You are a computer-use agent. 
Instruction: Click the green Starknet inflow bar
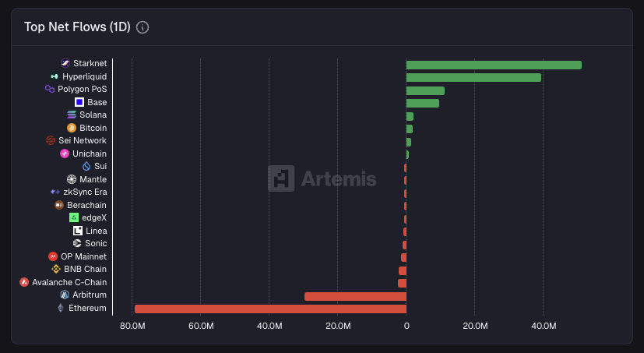pyautogui.click(x=494, y=65)
